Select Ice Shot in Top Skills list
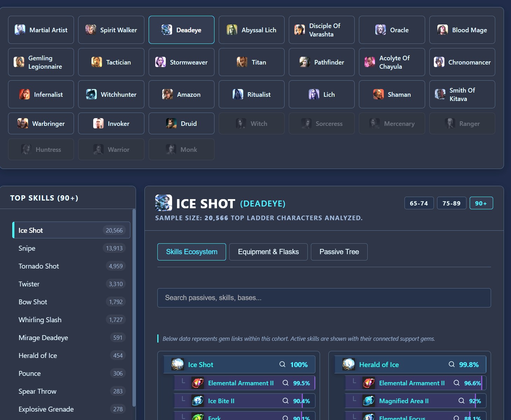This screenshot has height=420, width=511. pyautogui.click(x=71, y=230)
